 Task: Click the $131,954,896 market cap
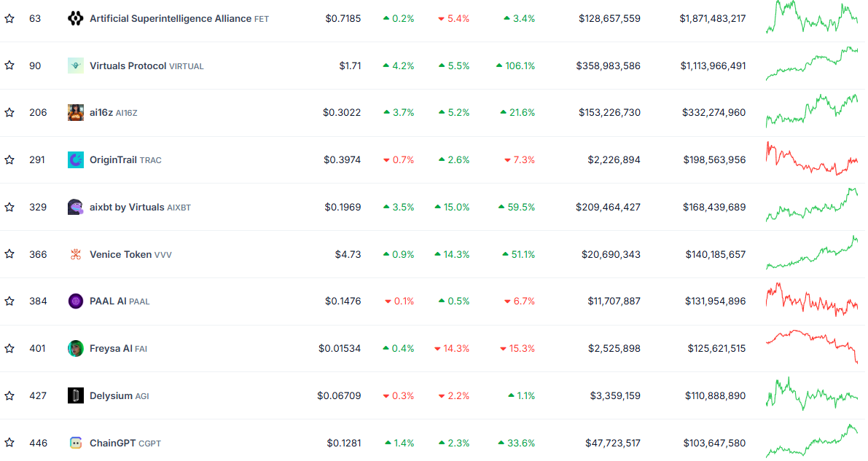pyautogui.click(x=715, y=301)
